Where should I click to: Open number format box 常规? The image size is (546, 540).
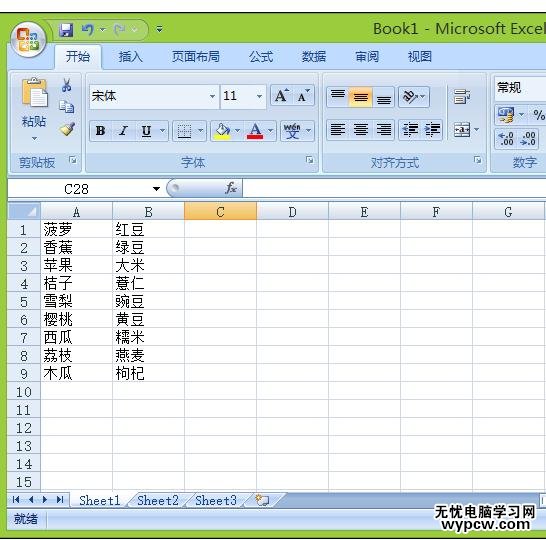(520, 88)
